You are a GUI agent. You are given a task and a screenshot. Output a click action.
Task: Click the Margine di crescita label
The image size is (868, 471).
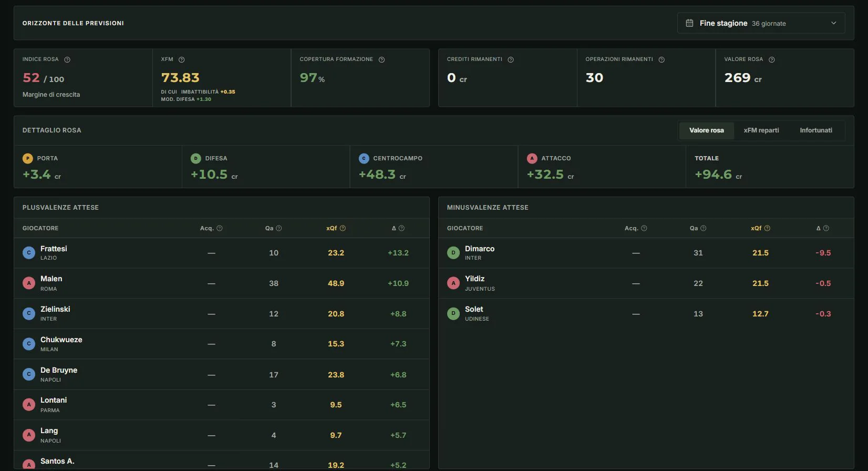pyautogui.click(x=51, y=95)
